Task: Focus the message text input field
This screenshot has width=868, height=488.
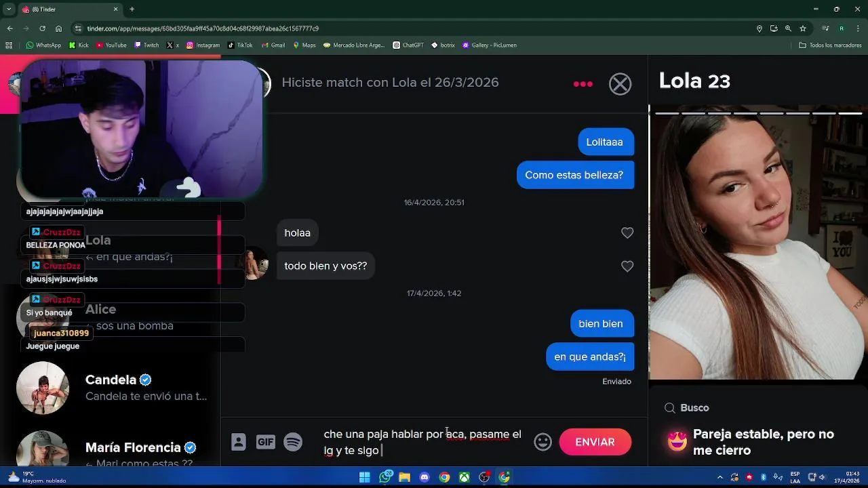Action: [x=424, y=442]
